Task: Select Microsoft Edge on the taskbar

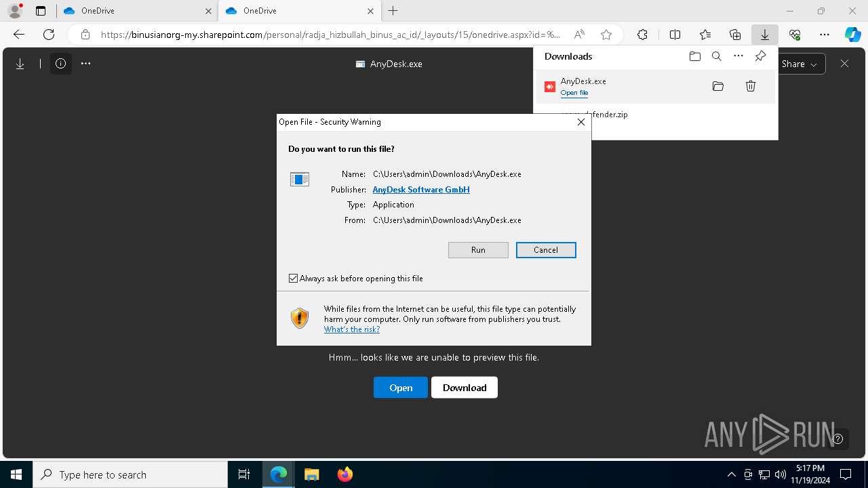Action: 279,474
